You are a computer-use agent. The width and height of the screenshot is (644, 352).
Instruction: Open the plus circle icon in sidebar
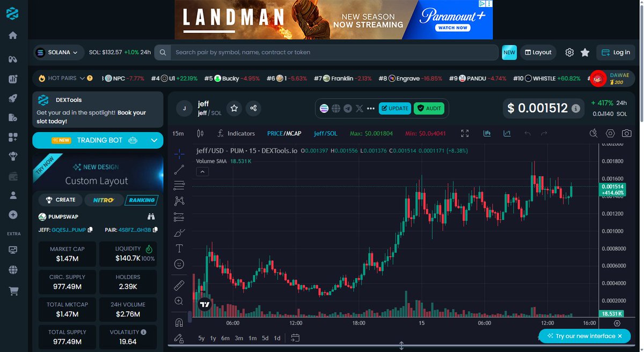[x=13, y=215]
